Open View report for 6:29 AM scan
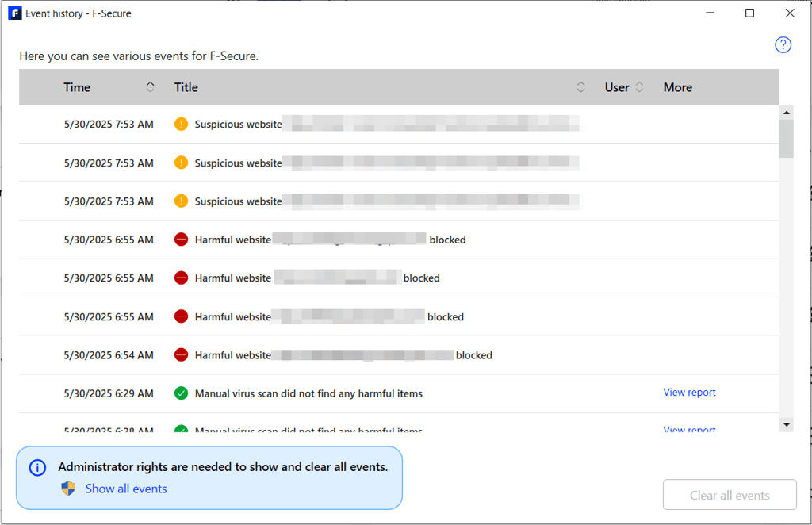The height and width of the screenshot is (525, 812). pyautogui.click(x=689, y=393)
